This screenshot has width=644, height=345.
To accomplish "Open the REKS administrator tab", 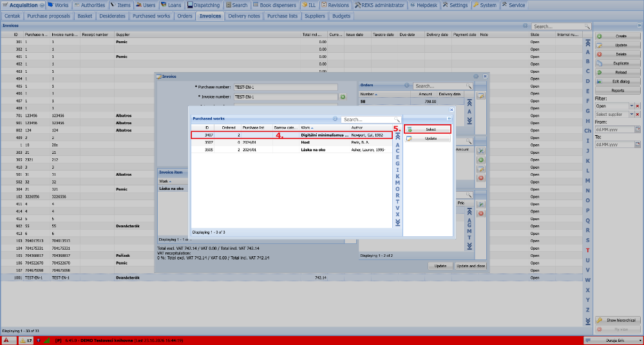I will [x=380, y=5].
